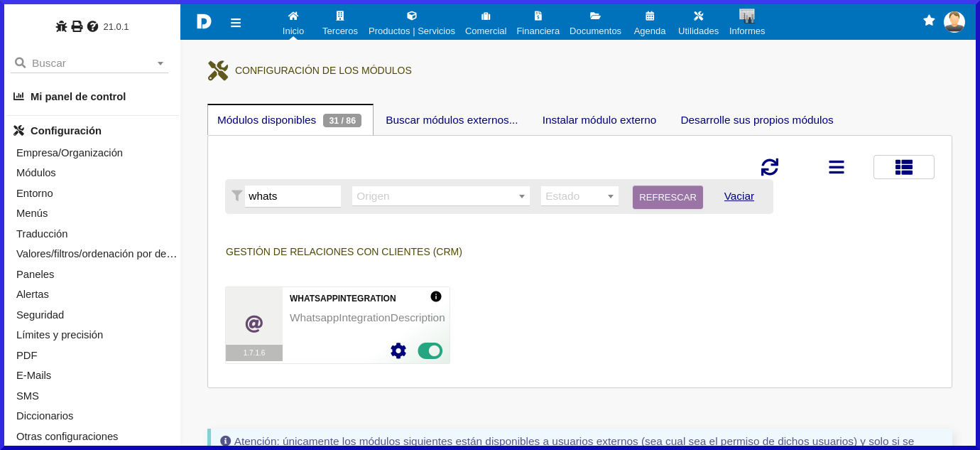This screenshot has width=980, height=450.
Task: Open the Informes menu
Action: click(747, 23)
